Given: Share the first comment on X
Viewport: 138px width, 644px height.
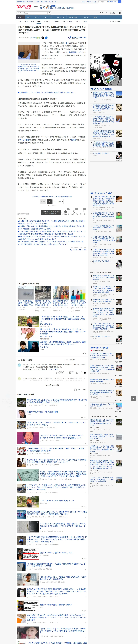Looking at the screenshot, I should 85,373.
